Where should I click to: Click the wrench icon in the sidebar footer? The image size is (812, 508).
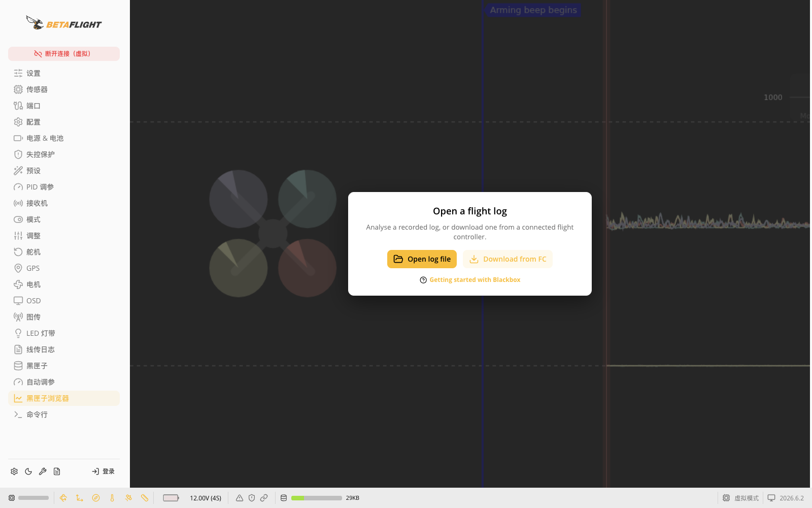coord(43,471)
